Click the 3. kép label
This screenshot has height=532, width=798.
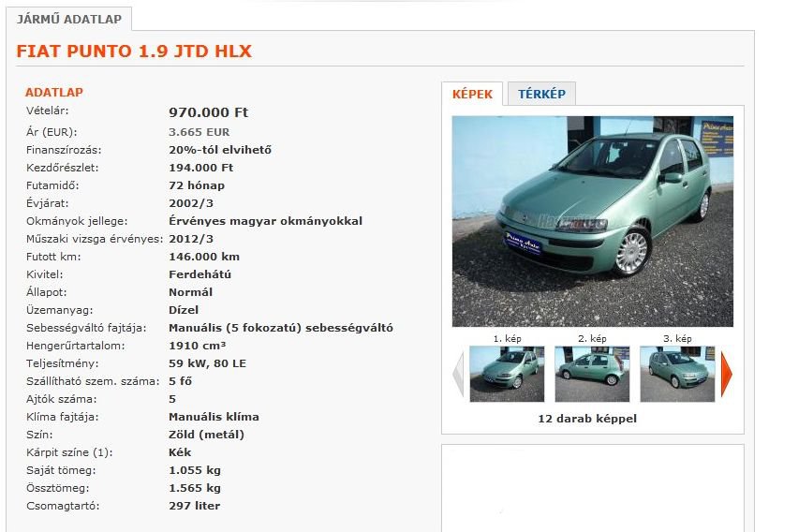[x=677, y=338]
